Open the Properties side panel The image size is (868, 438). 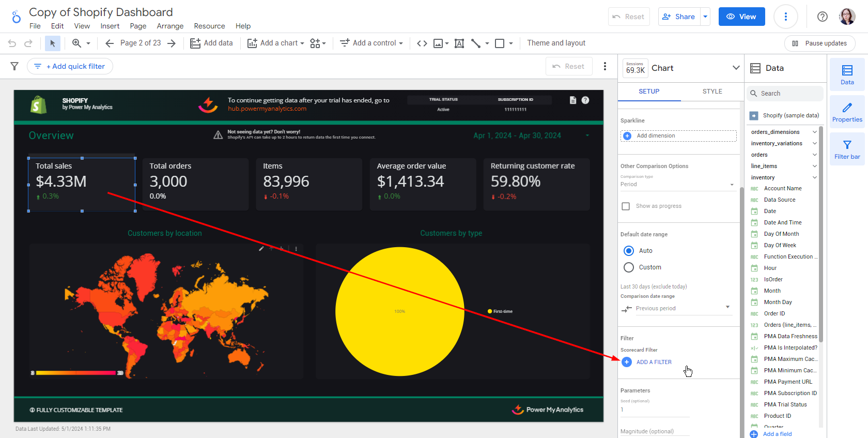coord(847,112)
